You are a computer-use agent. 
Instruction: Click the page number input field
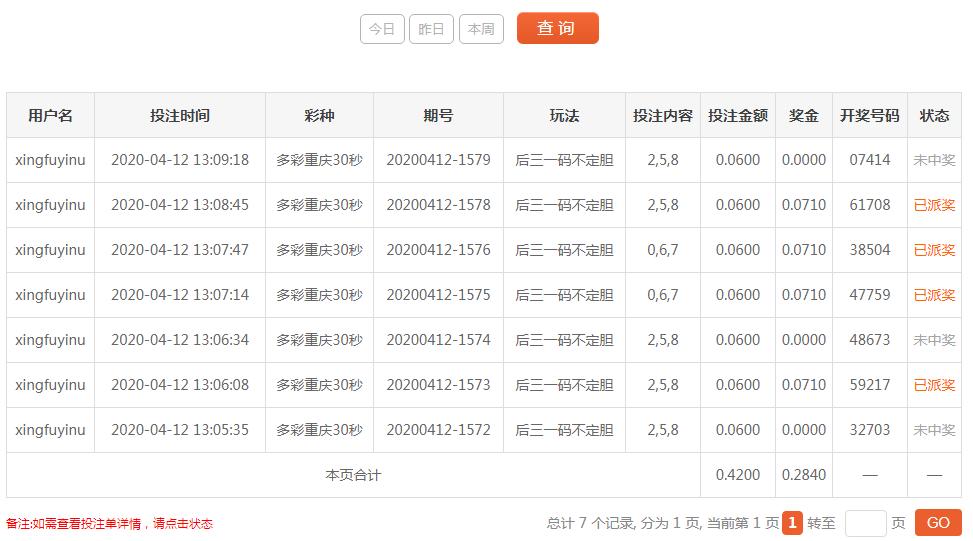[865, 523]
